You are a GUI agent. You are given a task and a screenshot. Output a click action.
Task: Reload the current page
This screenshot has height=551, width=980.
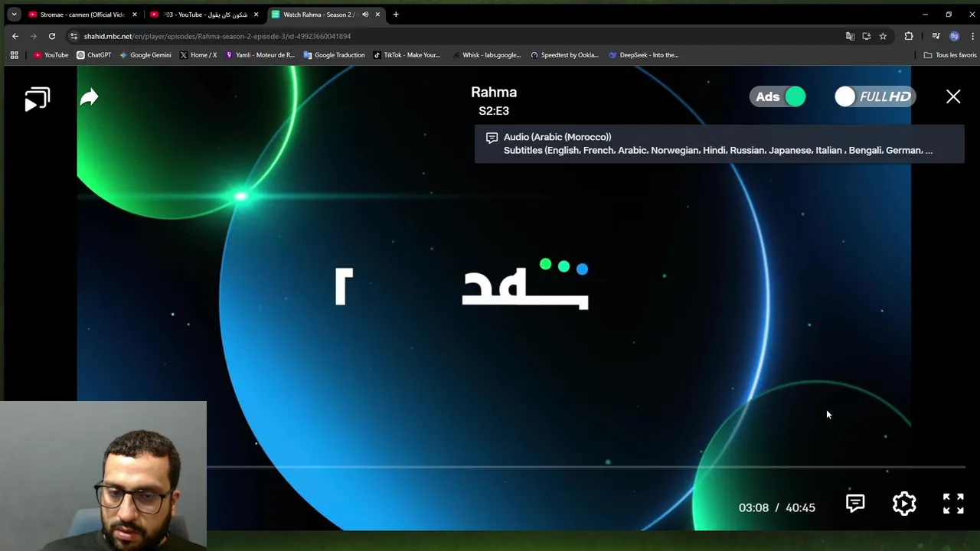52,36
